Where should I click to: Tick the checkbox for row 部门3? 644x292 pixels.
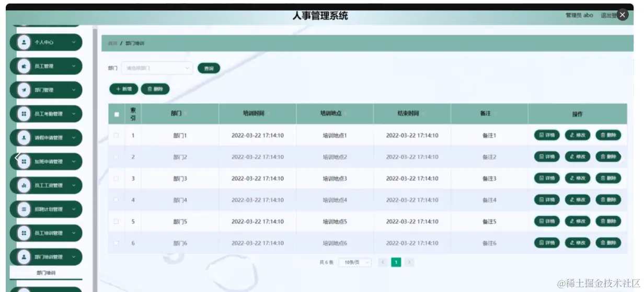pos(116,178)
